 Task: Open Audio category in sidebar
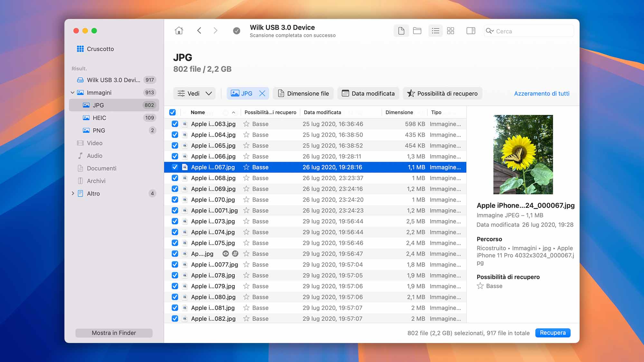coord(114,156)
